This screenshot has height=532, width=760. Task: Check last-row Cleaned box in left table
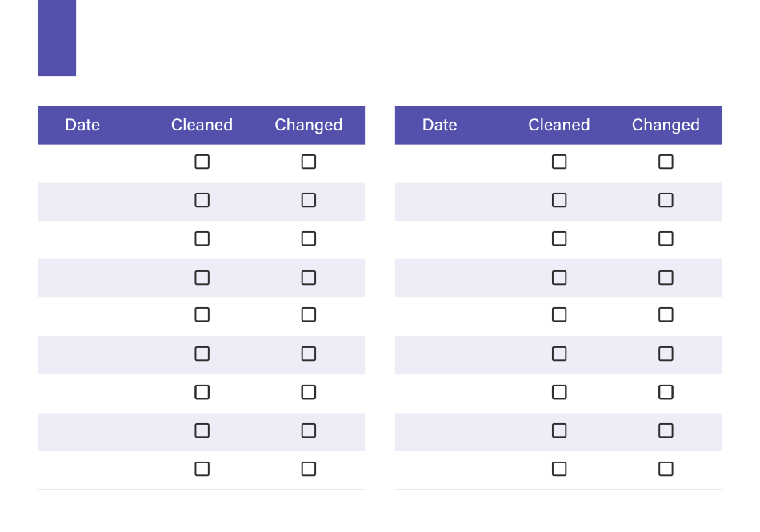202,469
